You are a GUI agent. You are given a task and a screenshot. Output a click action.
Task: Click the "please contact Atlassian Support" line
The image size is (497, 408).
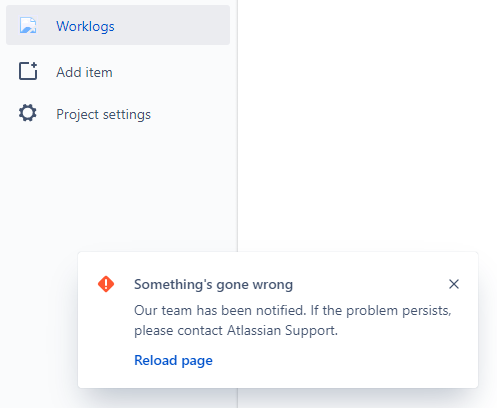(x=236, y=331)
